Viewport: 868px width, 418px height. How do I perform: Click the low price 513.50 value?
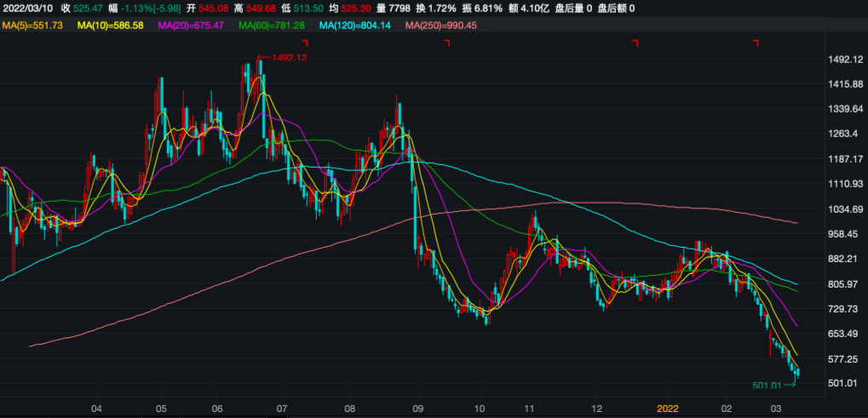point(328,8)
